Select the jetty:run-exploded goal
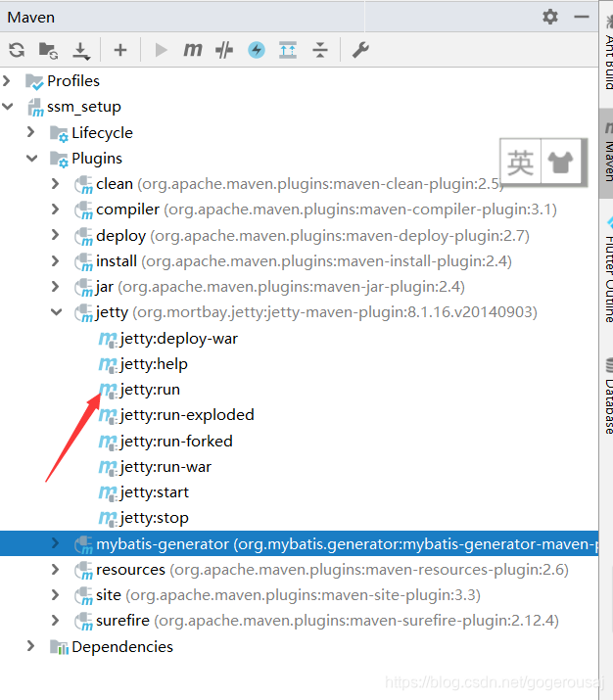 (187, 415)
